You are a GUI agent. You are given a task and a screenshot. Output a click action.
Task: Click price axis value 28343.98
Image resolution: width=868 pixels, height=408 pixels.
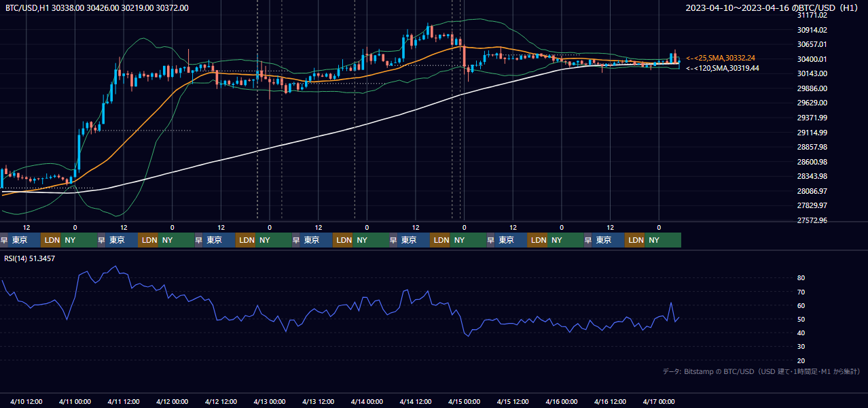[812, 176]
